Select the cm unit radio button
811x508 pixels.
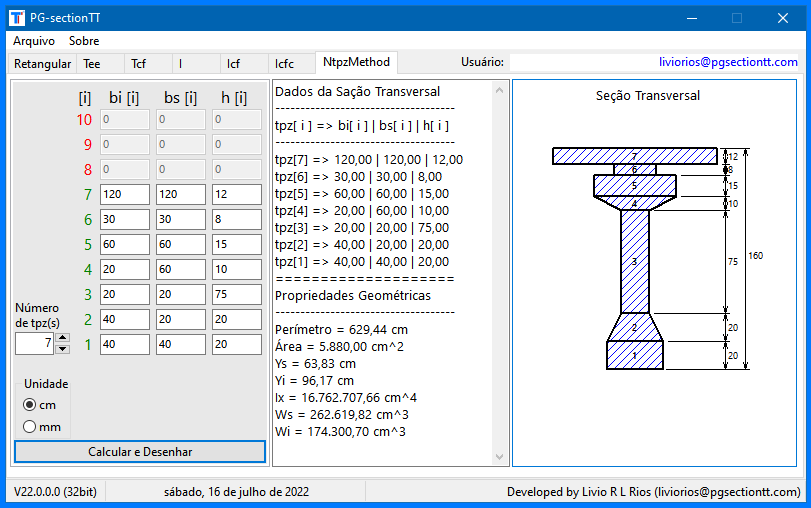coord(29,405)
